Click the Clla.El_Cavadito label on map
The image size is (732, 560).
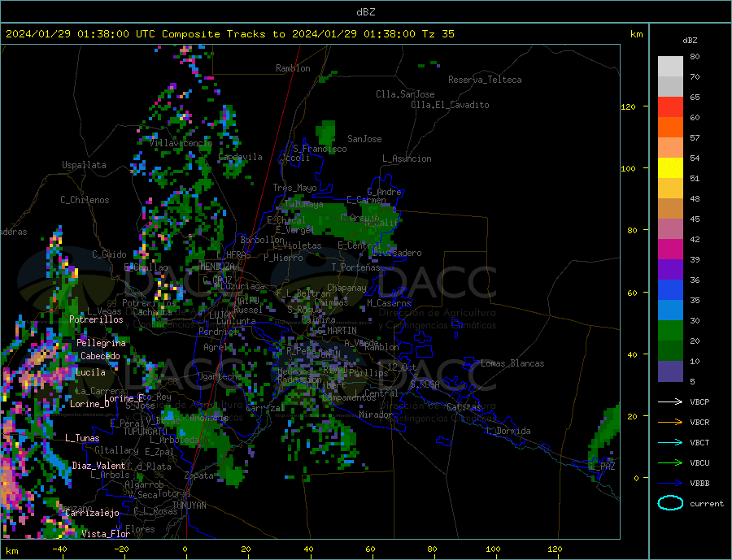pyautogui.click(x=450, y=105)
